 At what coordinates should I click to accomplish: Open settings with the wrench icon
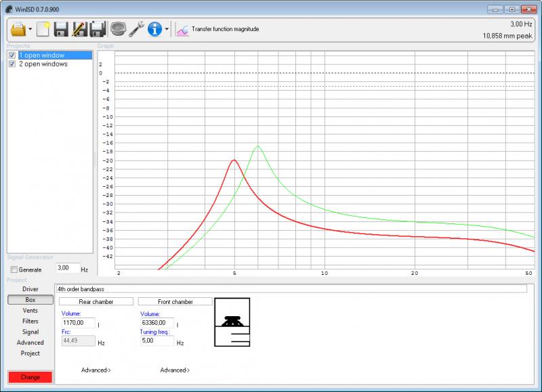tap(136, 29)
